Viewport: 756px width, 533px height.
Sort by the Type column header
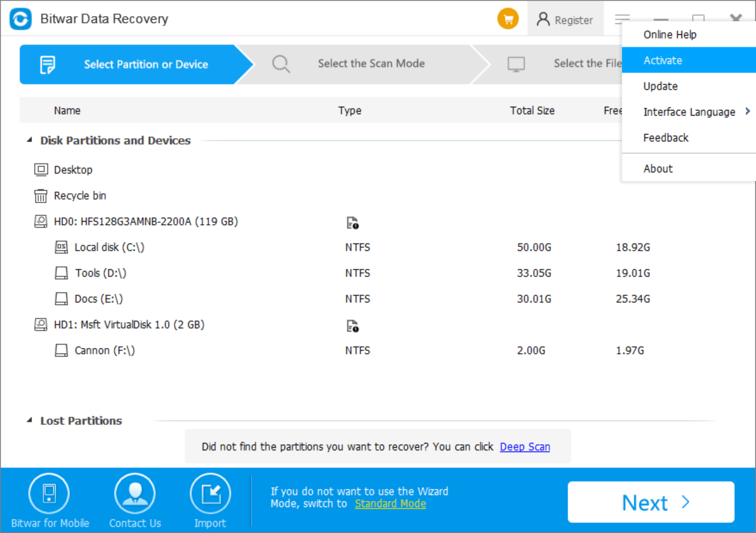pos(349,111)
